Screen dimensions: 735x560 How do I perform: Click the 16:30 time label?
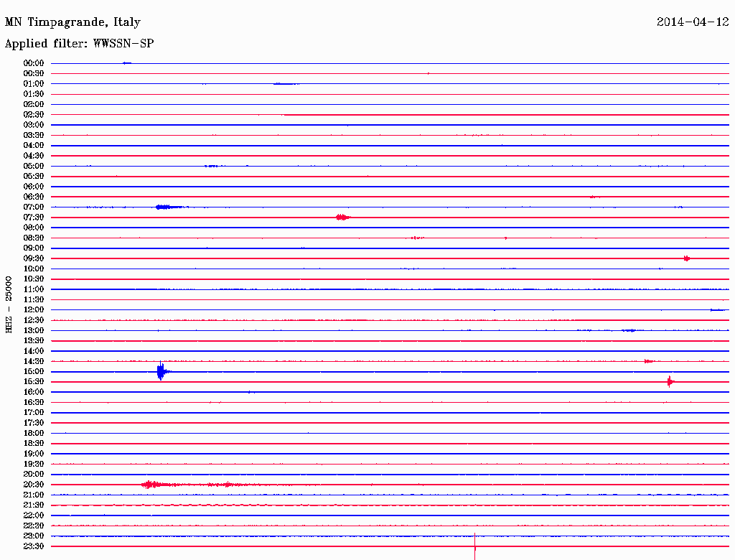pos(34,403)
